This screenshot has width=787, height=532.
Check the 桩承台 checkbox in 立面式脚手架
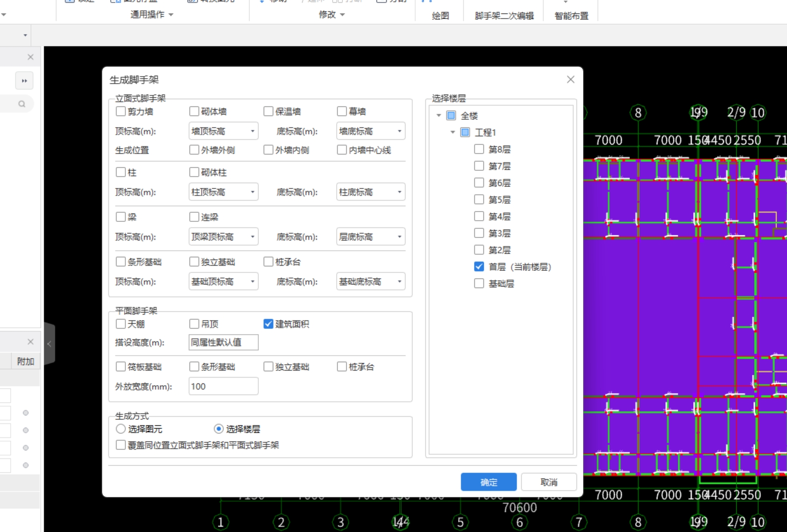coord(268,262)
